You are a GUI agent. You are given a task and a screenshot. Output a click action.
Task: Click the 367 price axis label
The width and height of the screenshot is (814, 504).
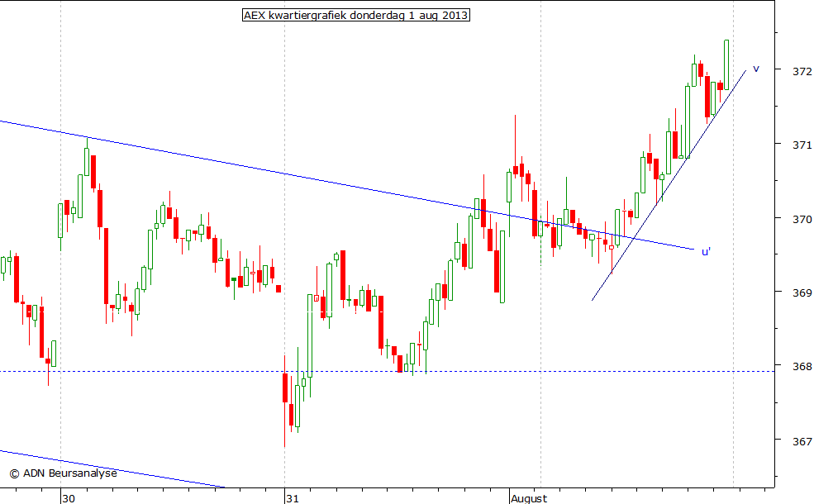tap(802, 442)
